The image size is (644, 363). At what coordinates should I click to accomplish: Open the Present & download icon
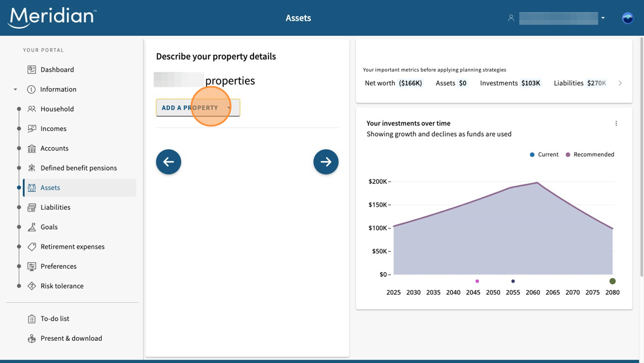click(32, 338)
